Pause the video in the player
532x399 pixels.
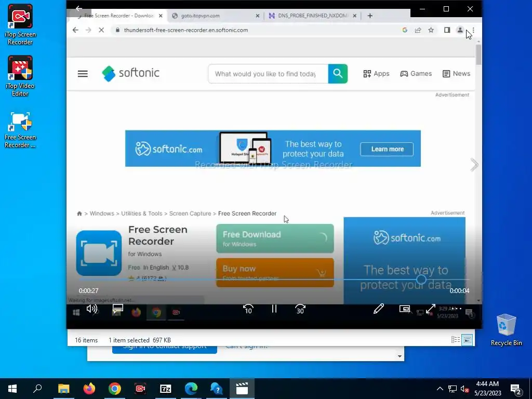click(x=274, y=309)
